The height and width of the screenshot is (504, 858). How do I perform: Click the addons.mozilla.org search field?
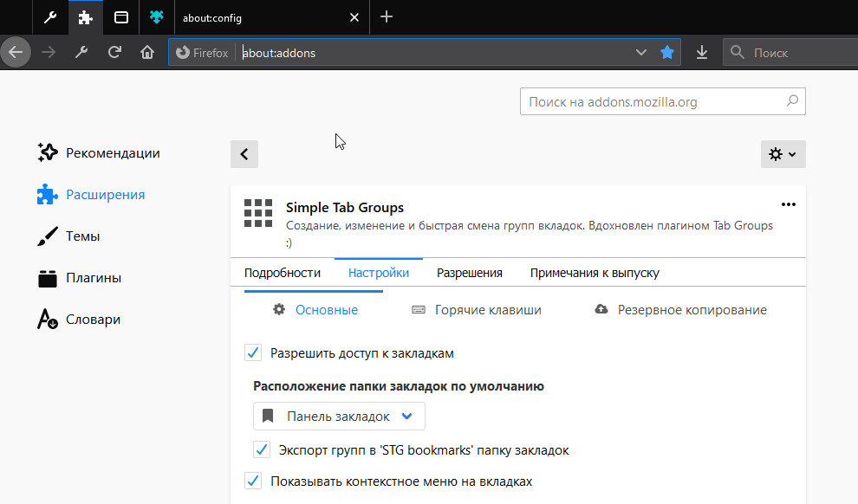pos(663,101)
